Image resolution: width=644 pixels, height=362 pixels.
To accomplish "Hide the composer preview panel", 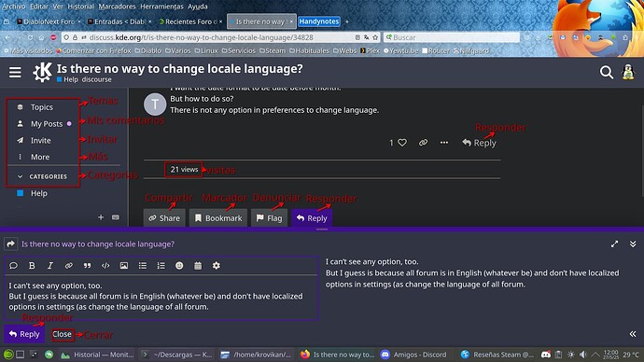I will [x=633, y=334].
